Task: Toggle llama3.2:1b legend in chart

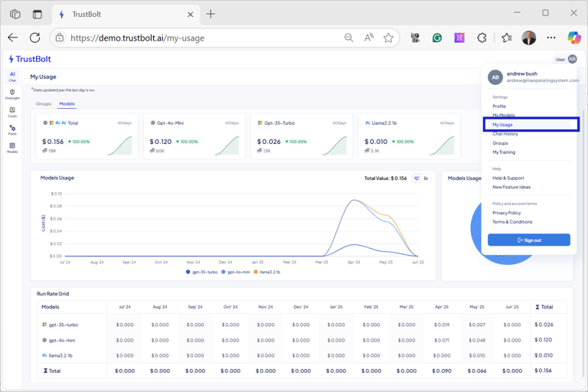Action: point(267,272)
